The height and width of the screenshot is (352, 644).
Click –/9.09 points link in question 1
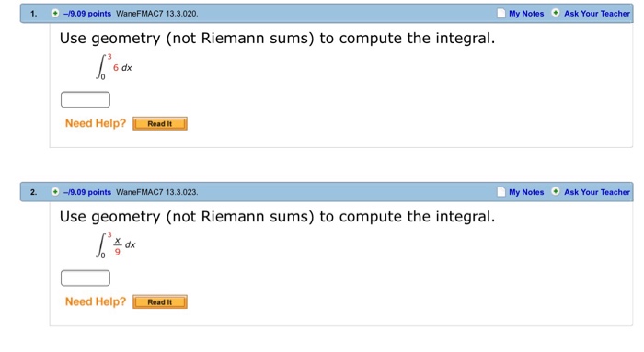pos(87,14)
